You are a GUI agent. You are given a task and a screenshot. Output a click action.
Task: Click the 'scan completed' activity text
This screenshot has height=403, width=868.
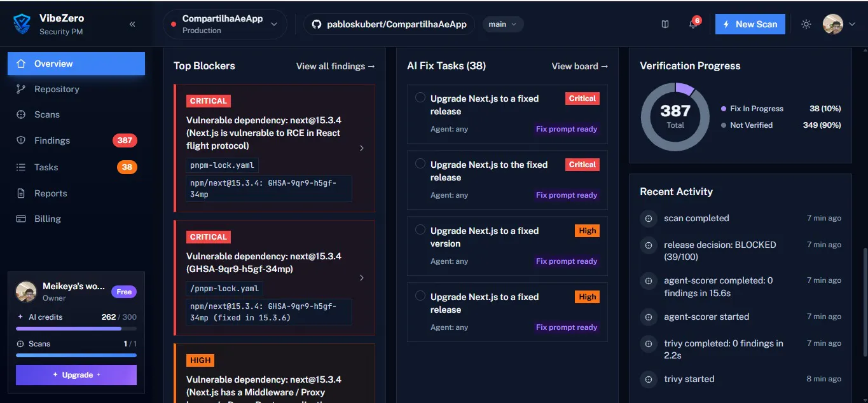click(696, 218)
